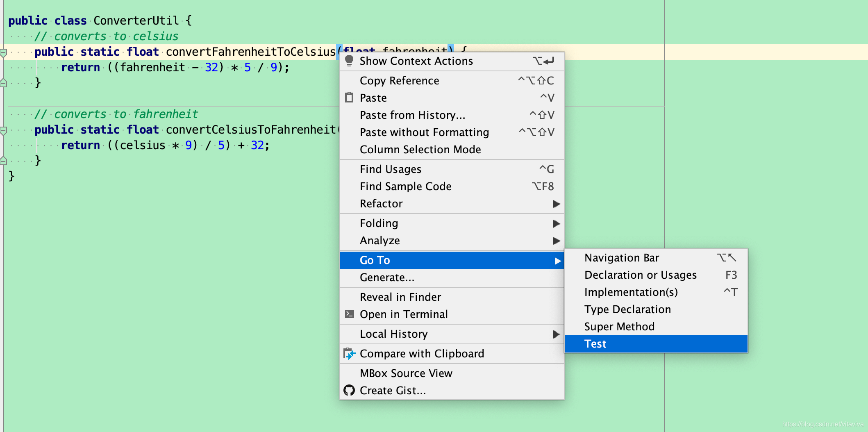The image size is (868, 432).
Task: Open the Analyze menu entry
Action: tap(452, 241)
